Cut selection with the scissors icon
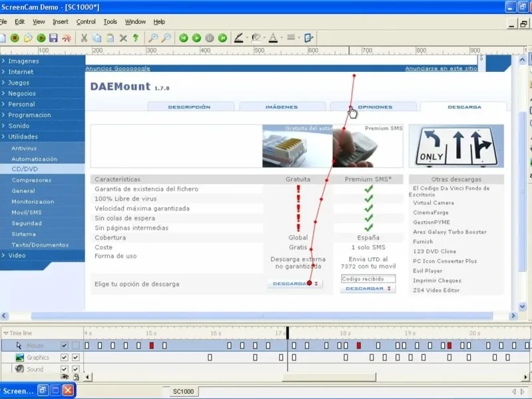532x399 pixels. click(84, 38)
